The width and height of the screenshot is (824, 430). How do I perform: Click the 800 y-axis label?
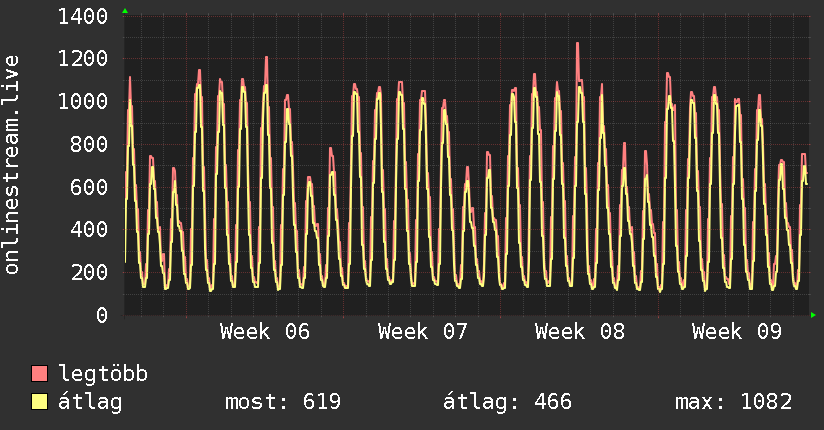[89, 144]
